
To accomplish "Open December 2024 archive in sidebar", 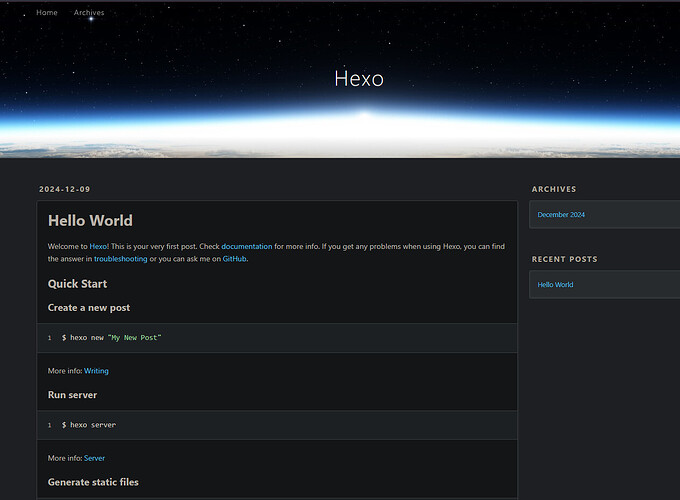I will coord(561,215).
